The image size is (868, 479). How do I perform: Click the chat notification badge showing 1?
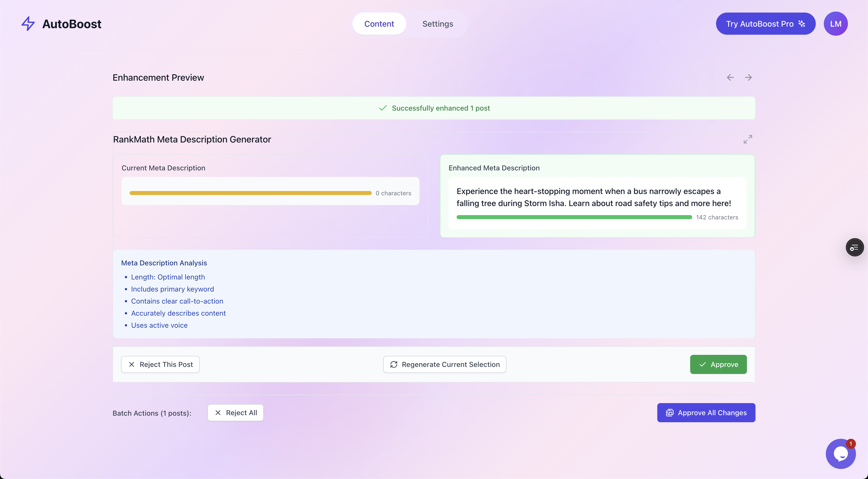850,444
